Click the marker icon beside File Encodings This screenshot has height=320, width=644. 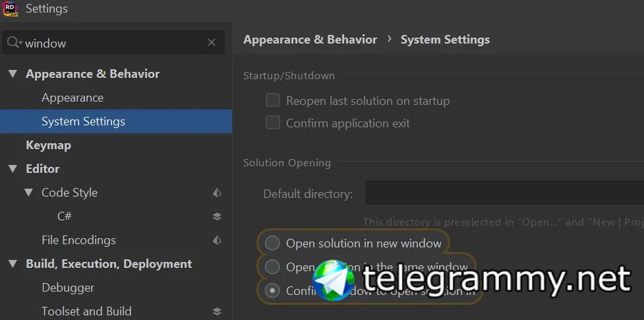(x=217, y=240)
